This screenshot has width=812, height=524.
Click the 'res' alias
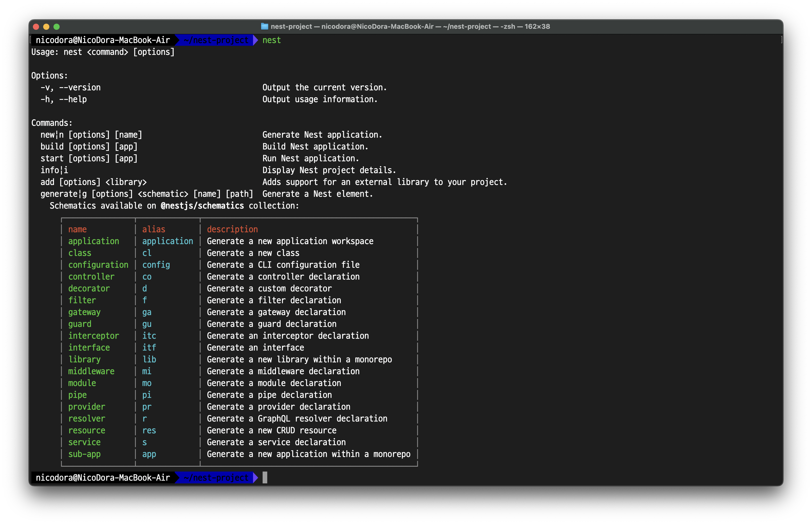[149, 431]
